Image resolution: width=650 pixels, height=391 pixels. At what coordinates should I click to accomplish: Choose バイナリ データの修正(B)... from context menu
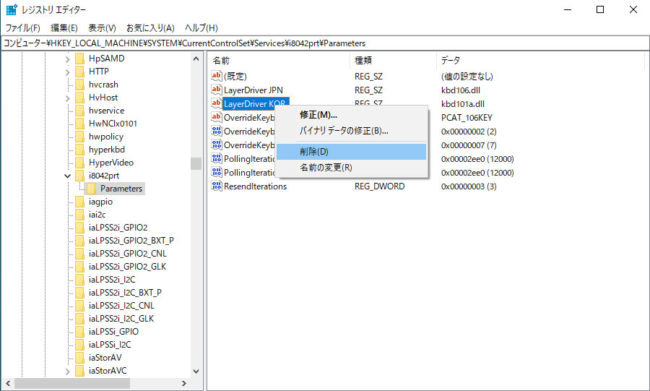click(352, 131)
